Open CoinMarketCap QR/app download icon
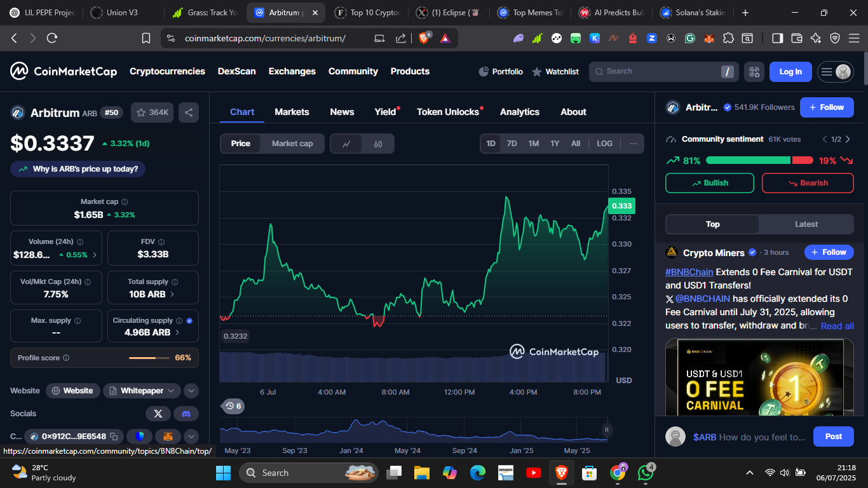 754,72
